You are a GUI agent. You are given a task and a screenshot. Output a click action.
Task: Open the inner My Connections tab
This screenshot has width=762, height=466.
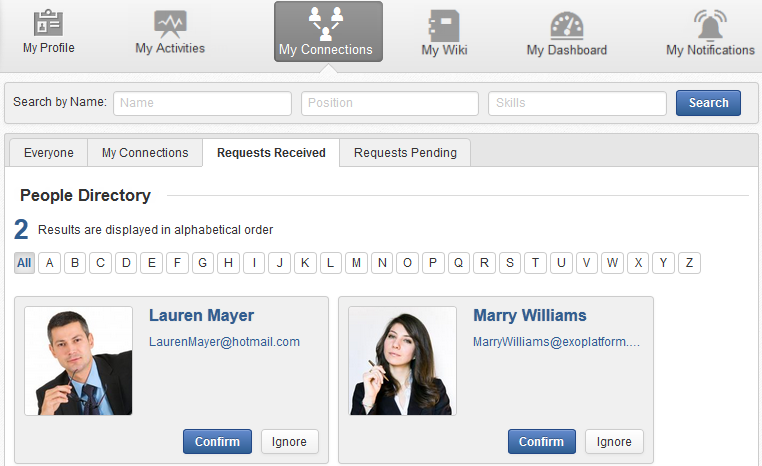pyautogui.click(x=145, y=153)
